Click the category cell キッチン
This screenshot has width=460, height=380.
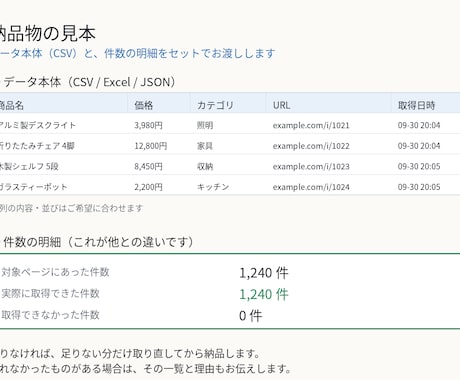tap(213, 187)
